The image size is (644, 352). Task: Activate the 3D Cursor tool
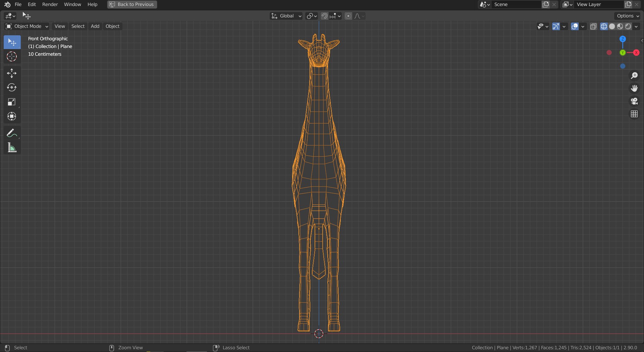pyautogui.click(x=12, y=56)
